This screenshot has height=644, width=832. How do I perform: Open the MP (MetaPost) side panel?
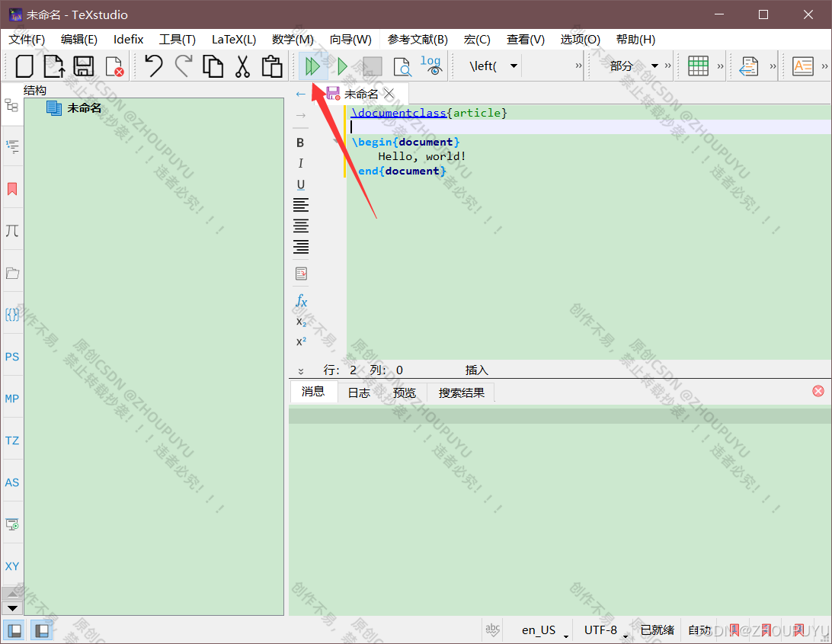[12, 399]
